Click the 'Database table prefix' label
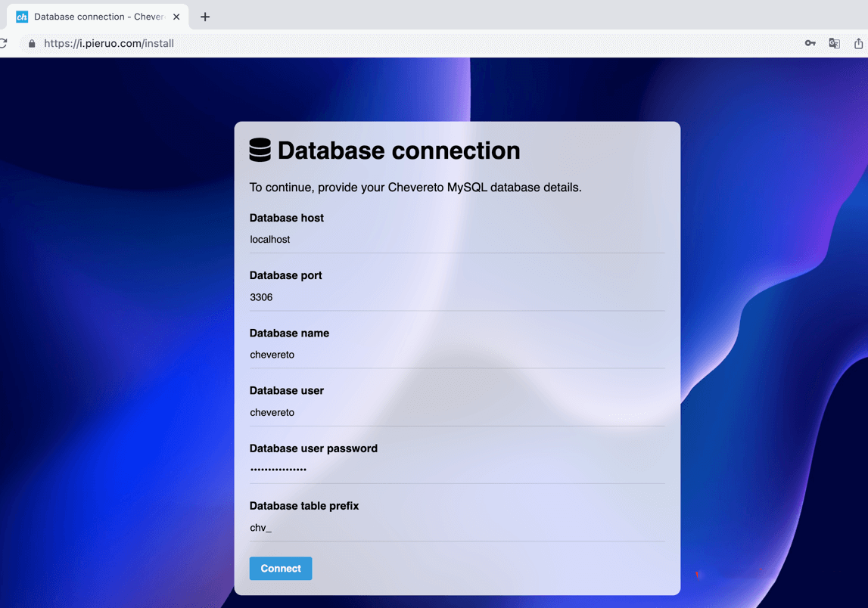The width and height of the screenshot is (868, 608). click(304, 506)
